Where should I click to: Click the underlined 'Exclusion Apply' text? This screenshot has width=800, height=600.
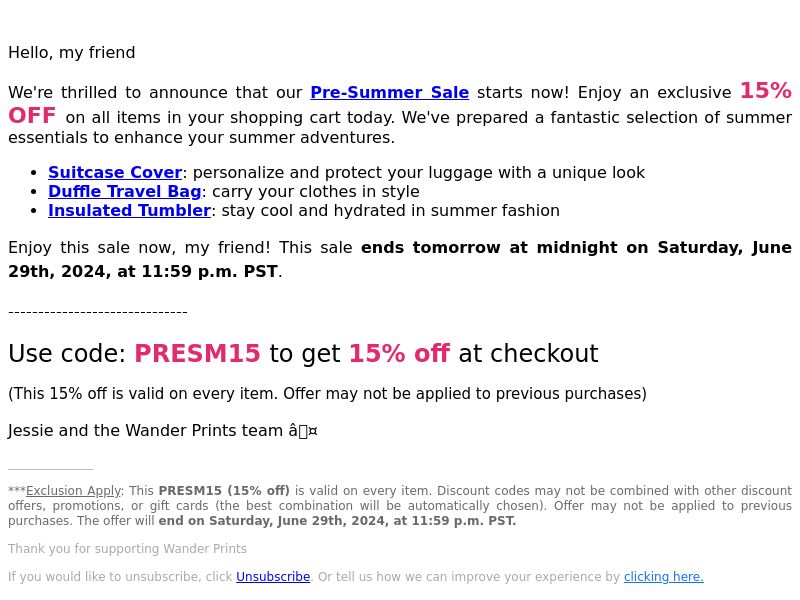coord(73,490)
